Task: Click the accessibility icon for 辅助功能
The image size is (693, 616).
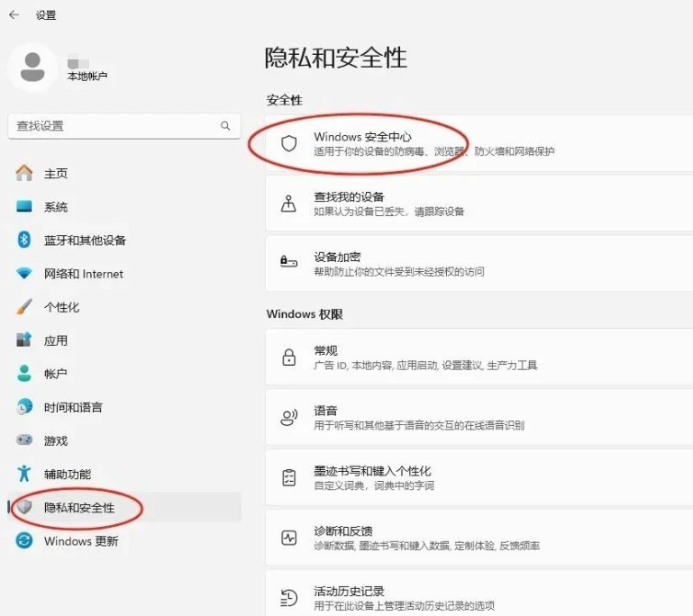Action: (x=23, y=474)
